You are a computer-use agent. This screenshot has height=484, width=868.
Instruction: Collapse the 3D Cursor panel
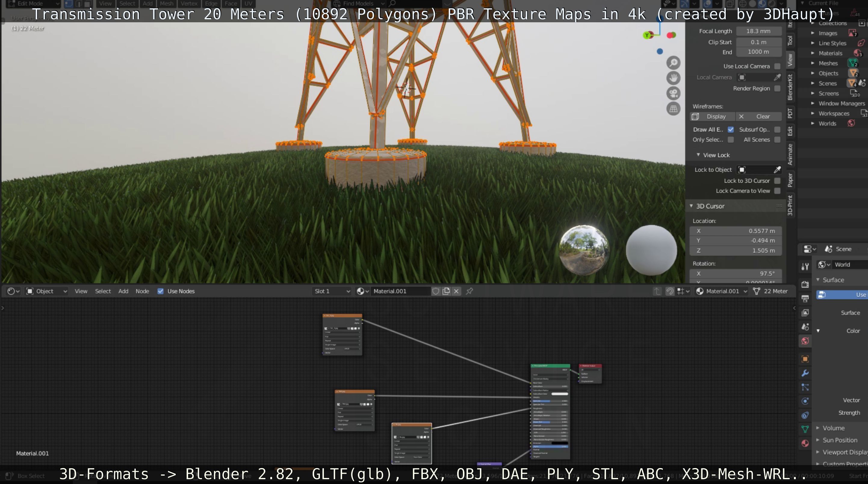click(x=691, y=206)
